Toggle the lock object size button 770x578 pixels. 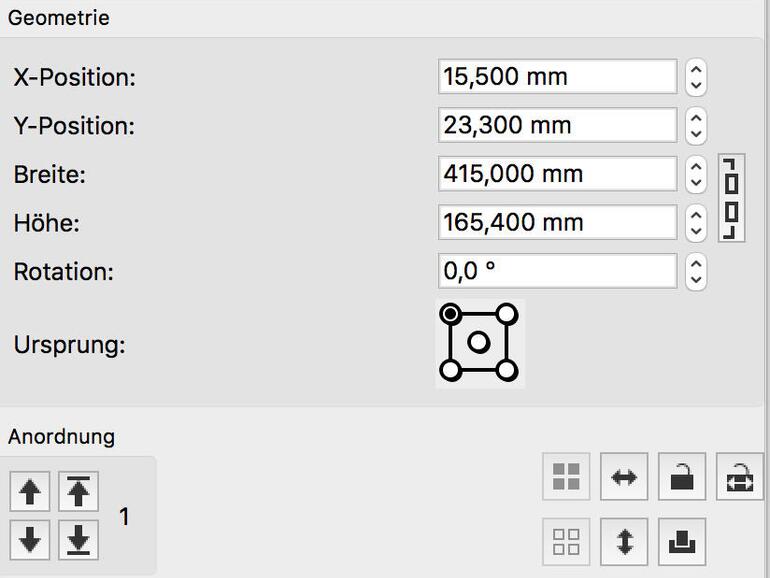(740, 477)
